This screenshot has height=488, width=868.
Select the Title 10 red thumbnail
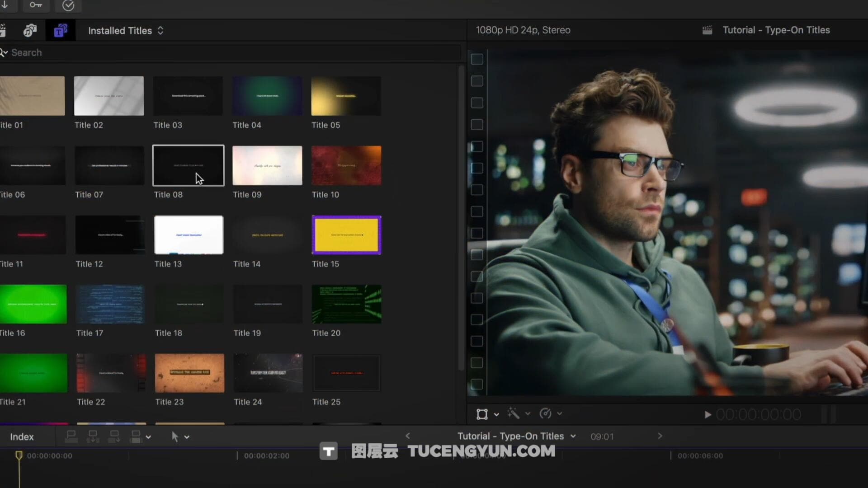click(346, 165)
